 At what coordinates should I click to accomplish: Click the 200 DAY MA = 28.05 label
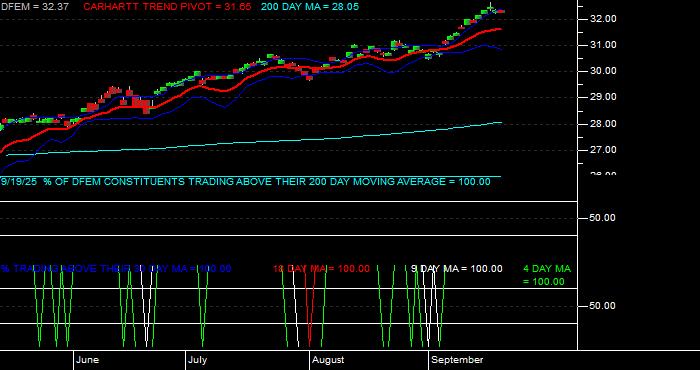coord(309,7)
